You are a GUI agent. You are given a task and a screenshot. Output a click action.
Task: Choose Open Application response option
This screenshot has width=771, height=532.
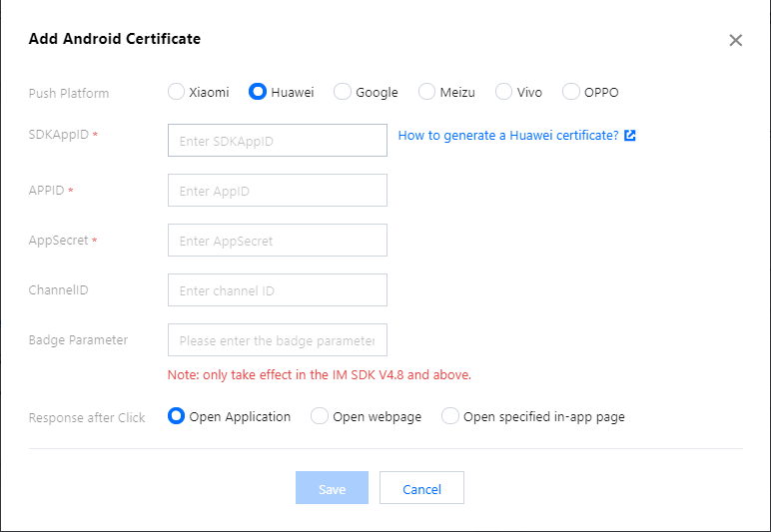click(x=176, y=416)
